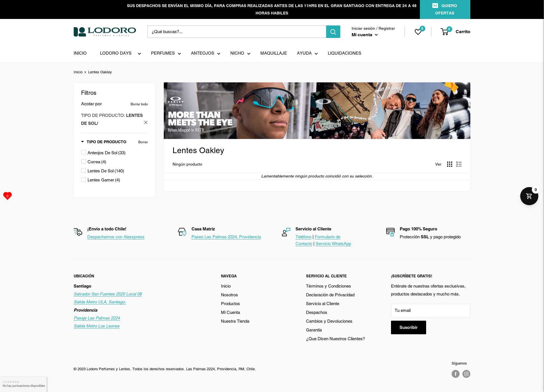This screenshot has height=392, width=544.
Task: Open Declaración de Privacidad
Action: tap(330, 295)
